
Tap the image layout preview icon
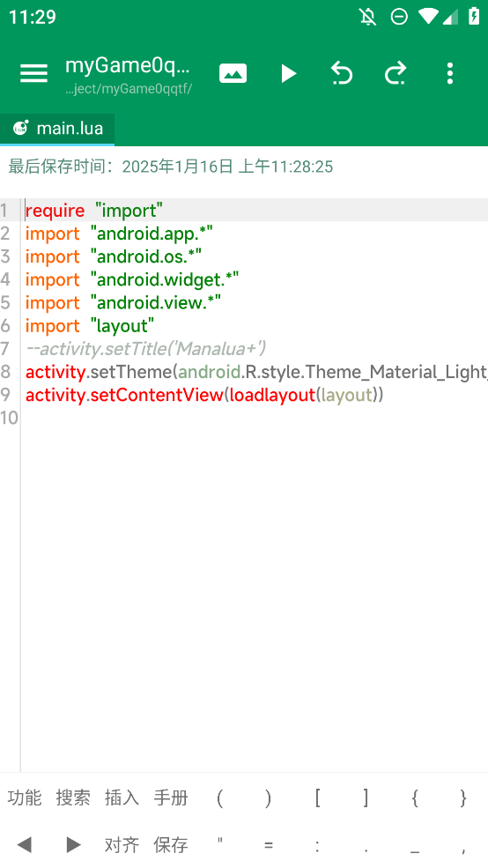tap(233, 74)
